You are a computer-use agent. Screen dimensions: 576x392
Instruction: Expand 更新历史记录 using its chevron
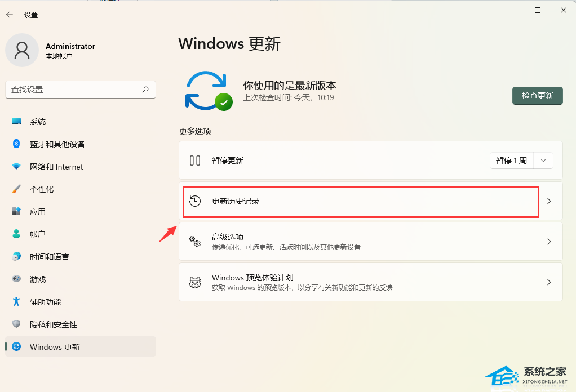tap(550, 201)
